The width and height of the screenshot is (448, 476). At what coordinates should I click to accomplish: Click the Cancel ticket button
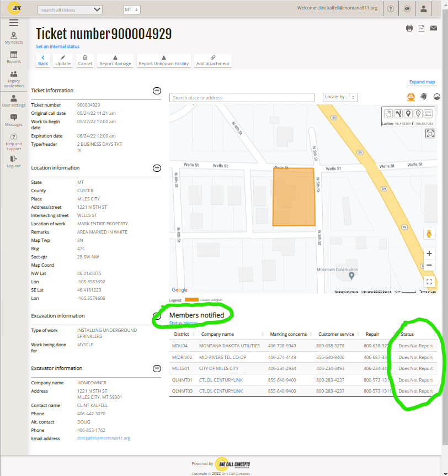point(85,61)
